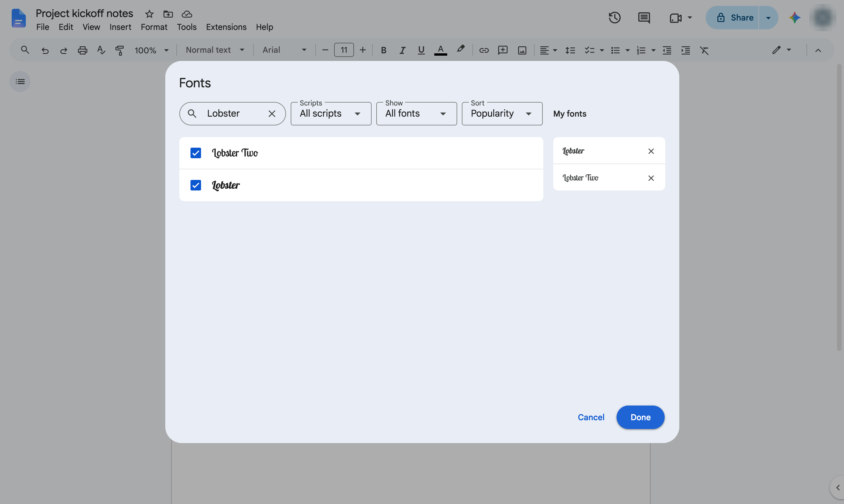Click Clear formatting icon
Screen dimensions: 844x504
[x=705, y=50]
